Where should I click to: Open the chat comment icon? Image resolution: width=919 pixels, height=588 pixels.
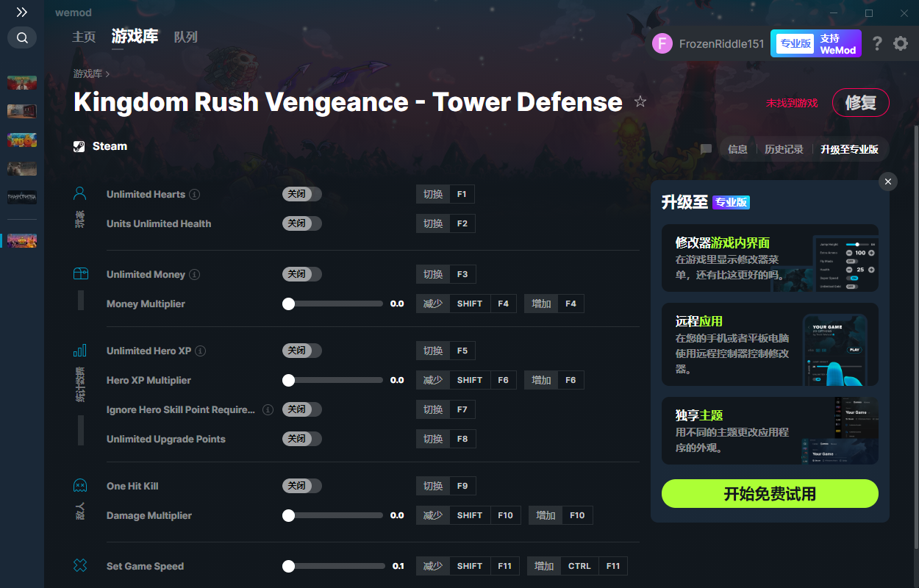tap(706, 149)
